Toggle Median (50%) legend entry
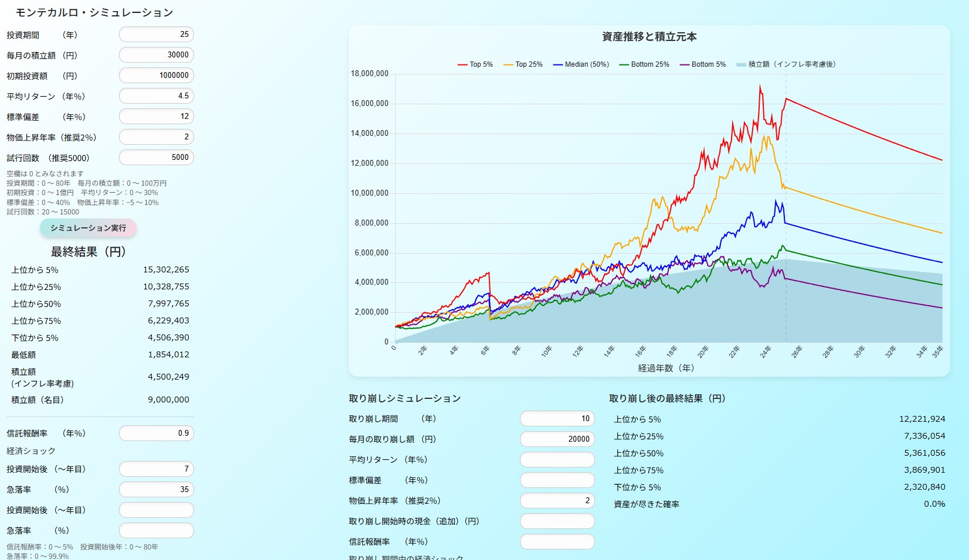Image resolution: width=969 pixels, height=560 pixels. coord(580,64)
